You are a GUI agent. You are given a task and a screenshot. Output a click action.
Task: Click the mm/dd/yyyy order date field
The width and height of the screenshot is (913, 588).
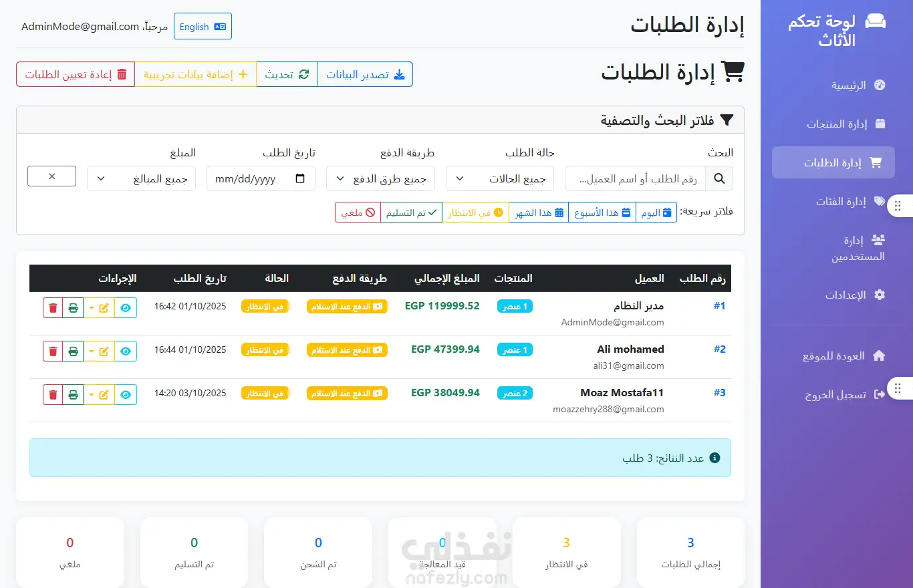(x=261, y=178)
